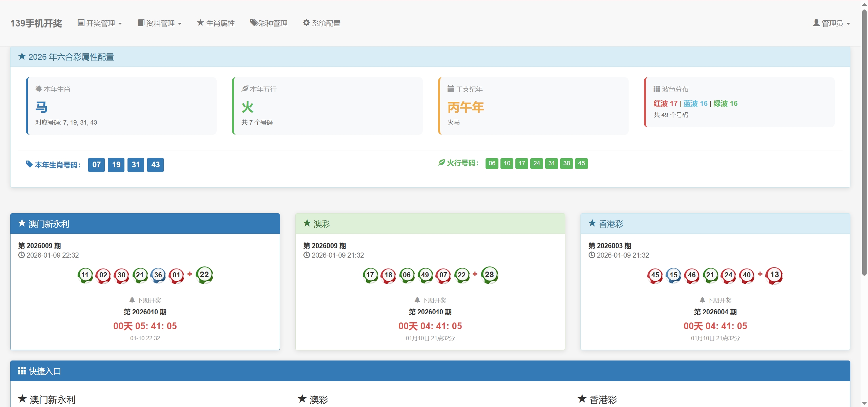Click the blue zodiac number 07 badge
The width and height of the screenshot is (868, 407).
(x=96, y=165)
